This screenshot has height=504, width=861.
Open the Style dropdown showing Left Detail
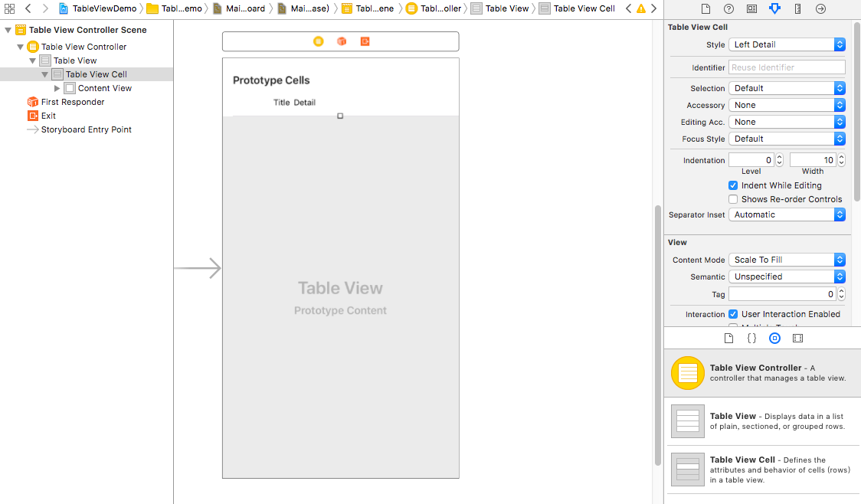(x=786, y=44)
